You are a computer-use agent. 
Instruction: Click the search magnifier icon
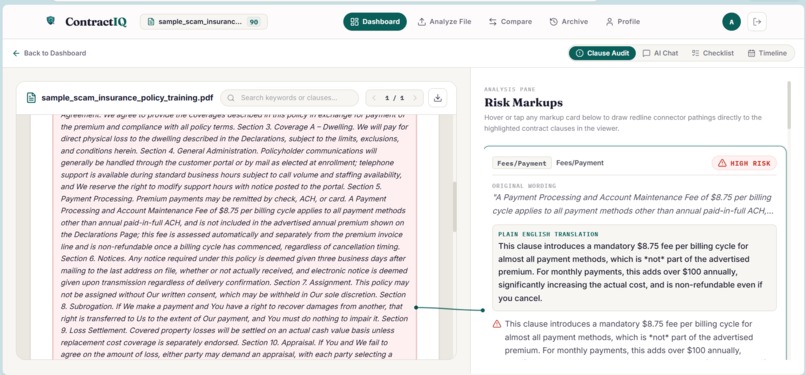coord(231,98)
